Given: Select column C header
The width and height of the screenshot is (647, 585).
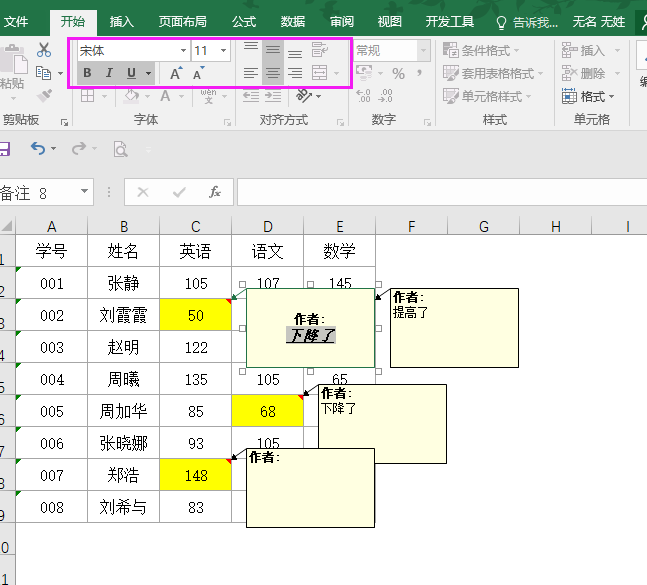Looking at the screenshot, I should pyautogui.click(x=196, y=226).
